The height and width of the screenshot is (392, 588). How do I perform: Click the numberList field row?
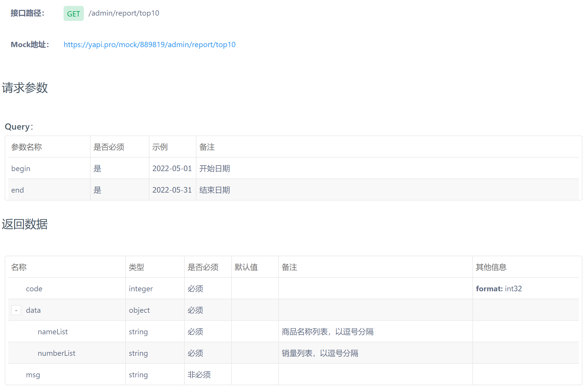click(56, 353)
